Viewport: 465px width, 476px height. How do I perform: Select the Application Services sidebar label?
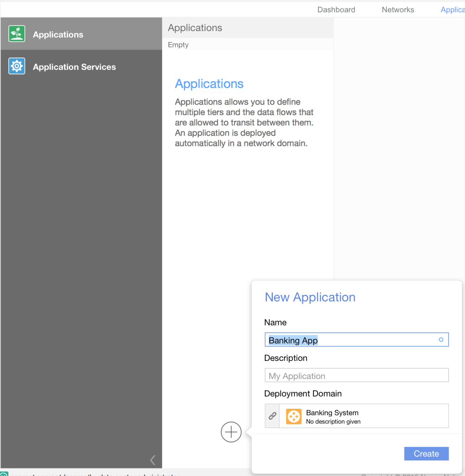(74, 67)
